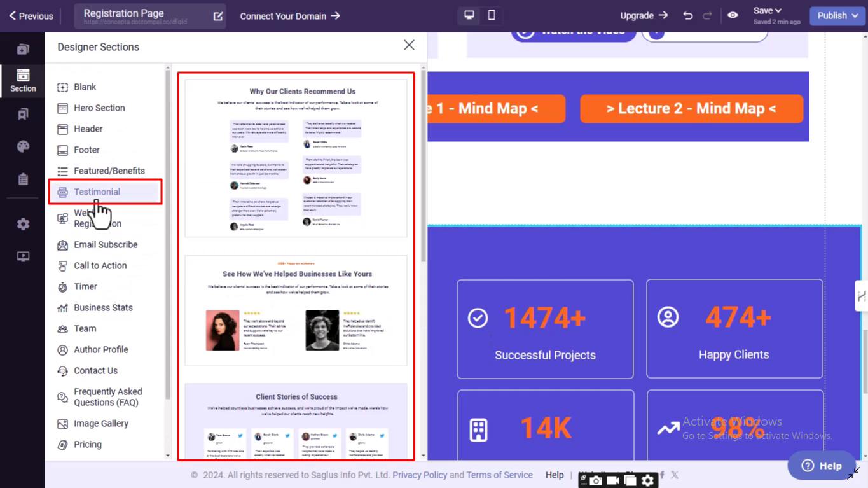Screen dimensions: 868x488
Task: Click the 14K building stat icon
Action: click(x=478, y=430)
